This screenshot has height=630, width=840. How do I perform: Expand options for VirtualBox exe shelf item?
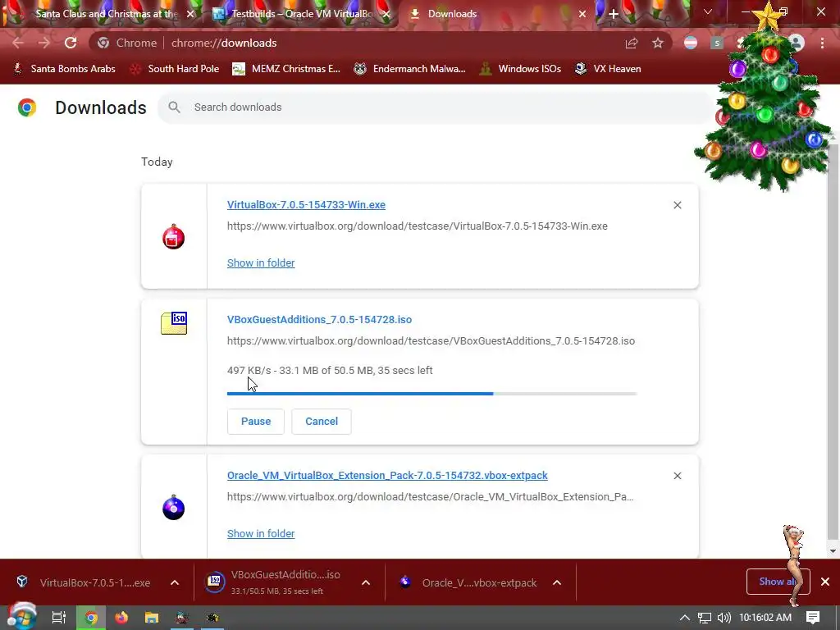[x=175, y=582]
